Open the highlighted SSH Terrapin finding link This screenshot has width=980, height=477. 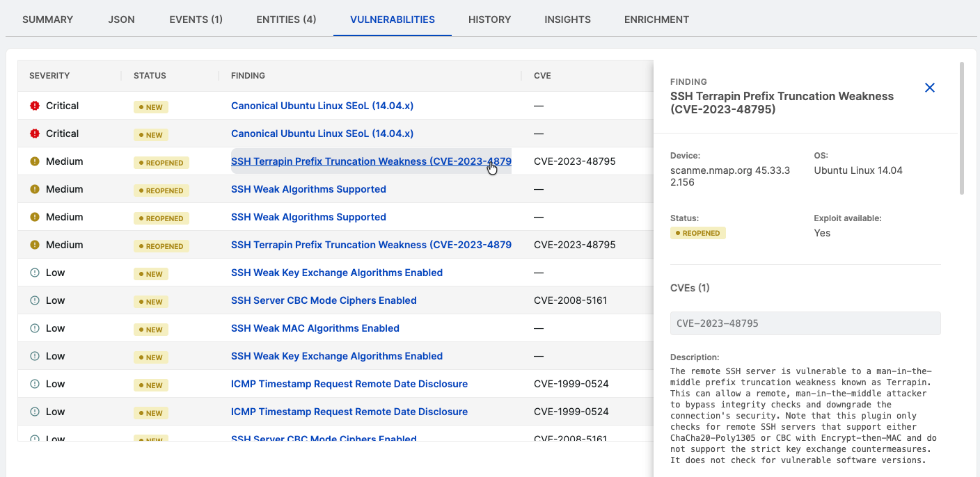click(x=371, y=161)
